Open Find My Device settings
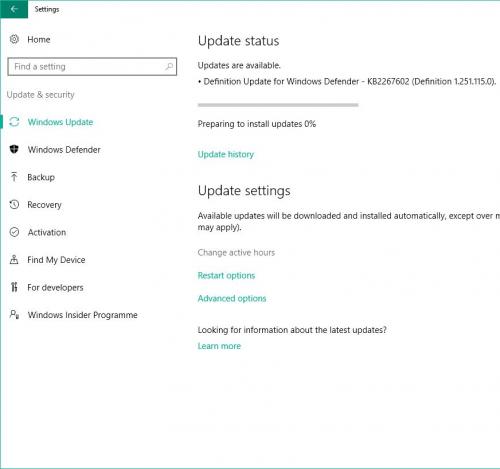This screenshot has width=500, height=469. click(x=56, y=260)
